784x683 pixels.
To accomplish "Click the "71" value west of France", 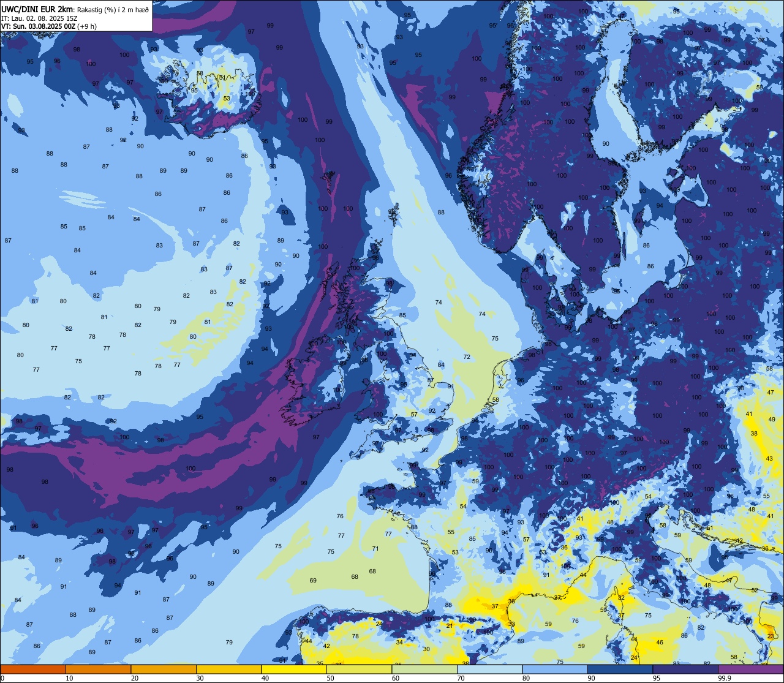I will coord(375,548).
